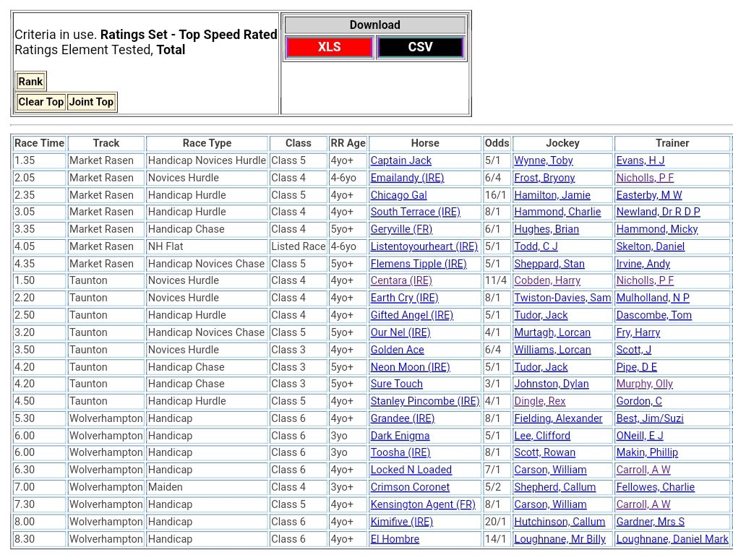View the Golden Ace horse entry
Screen dimensions: 733x560
[x=397, y=350]
